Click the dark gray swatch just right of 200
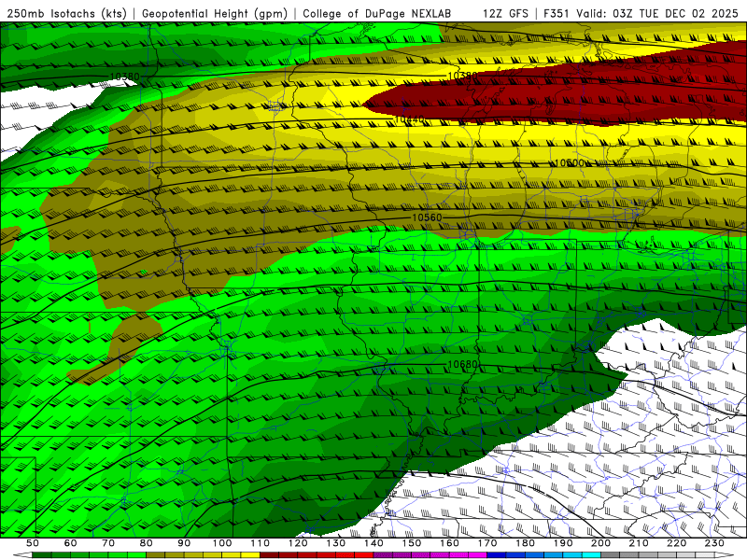The image size is (747, 560). click(611, 554)
